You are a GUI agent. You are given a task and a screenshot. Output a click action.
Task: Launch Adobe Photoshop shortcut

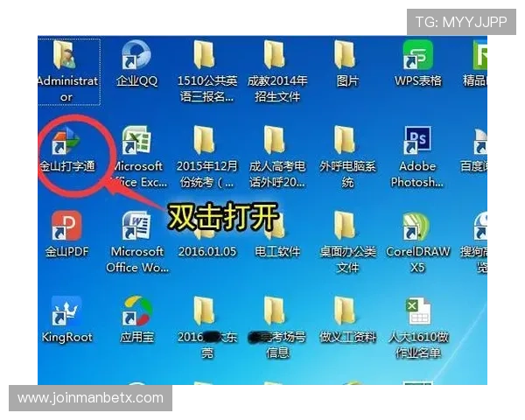pyautogui.click(x=417, y=141)
